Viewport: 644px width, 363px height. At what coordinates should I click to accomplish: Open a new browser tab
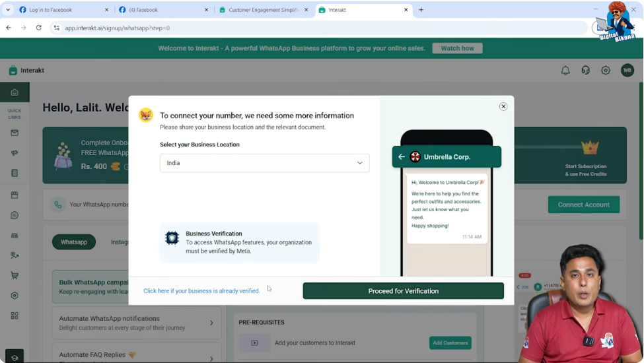pyautogui.click(x=421, y=10)
